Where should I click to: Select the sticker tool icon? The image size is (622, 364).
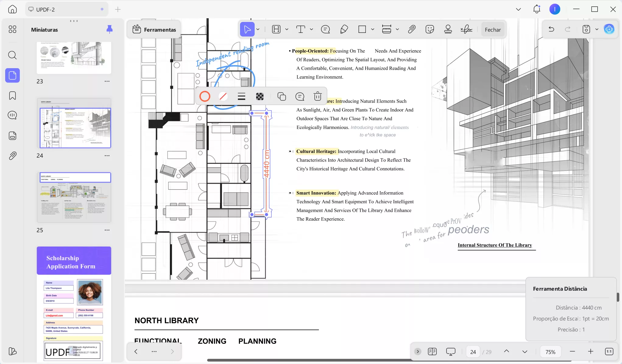click(x=429, y=30)
